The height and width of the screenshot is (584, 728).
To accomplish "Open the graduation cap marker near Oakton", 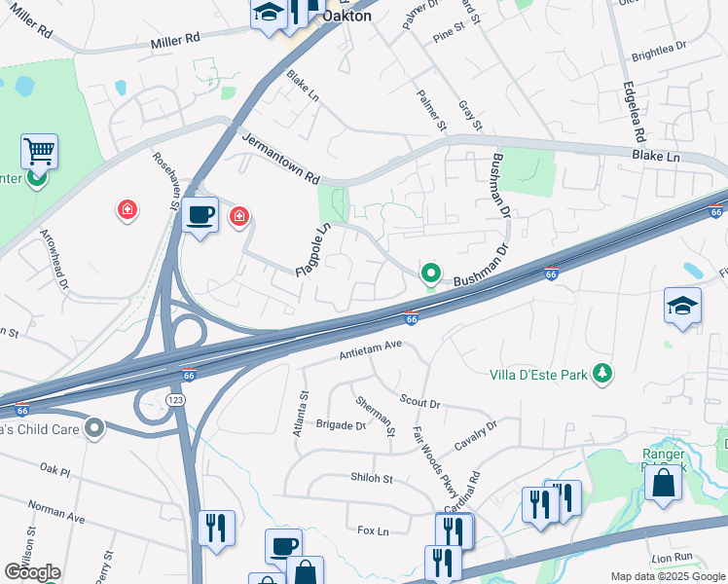I will click(x=269, y=15).
